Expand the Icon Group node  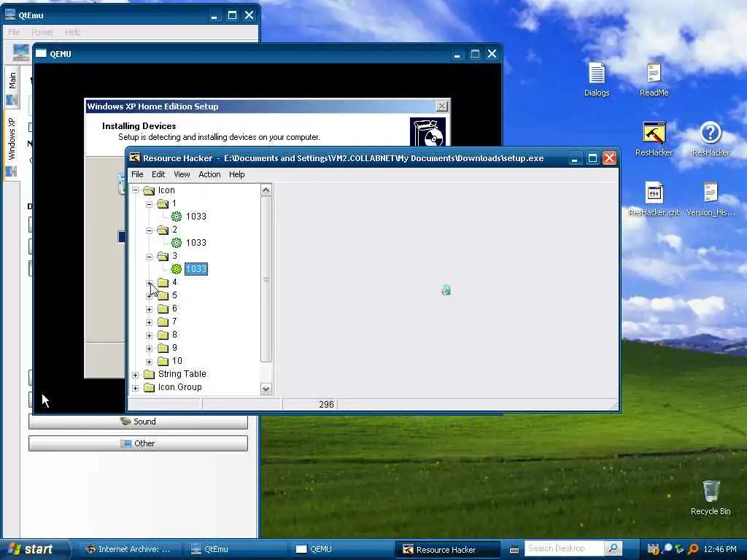135,388
